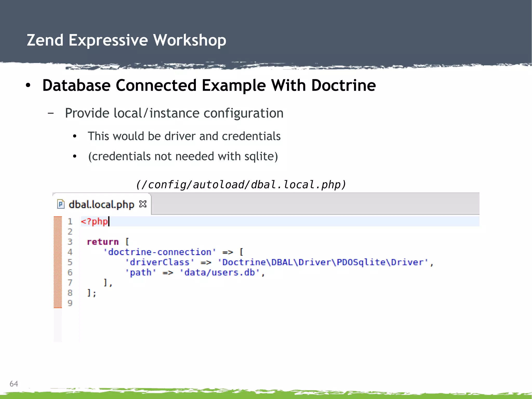The width and height of the screenshot is (532, 399).
Task: Click the closing '];' on line 8
Action: [91, 293]
